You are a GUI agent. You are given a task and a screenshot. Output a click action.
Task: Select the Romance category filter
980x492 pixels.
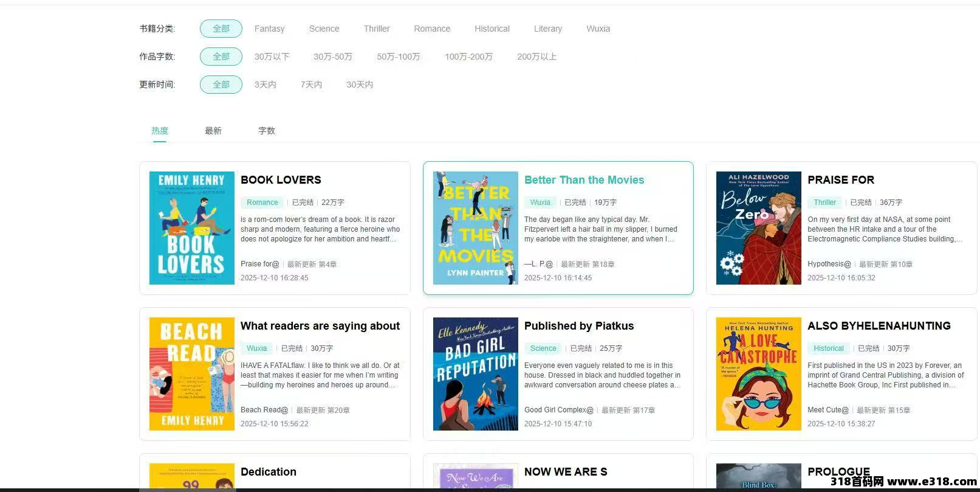pyautogui.click(x=432, y=29)
